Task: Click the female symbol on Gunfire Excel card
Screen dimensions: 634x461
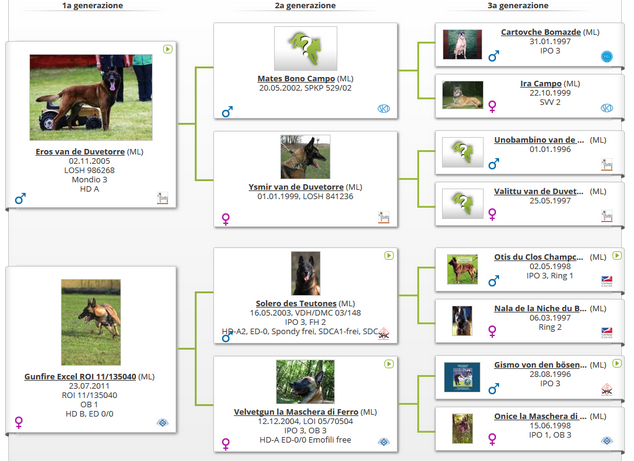Action: click(x=19, y=422)
